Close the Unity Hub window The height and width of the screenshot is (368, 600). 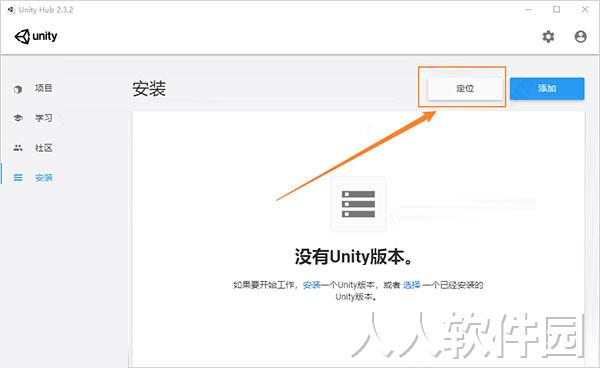[x=585, y=10]
